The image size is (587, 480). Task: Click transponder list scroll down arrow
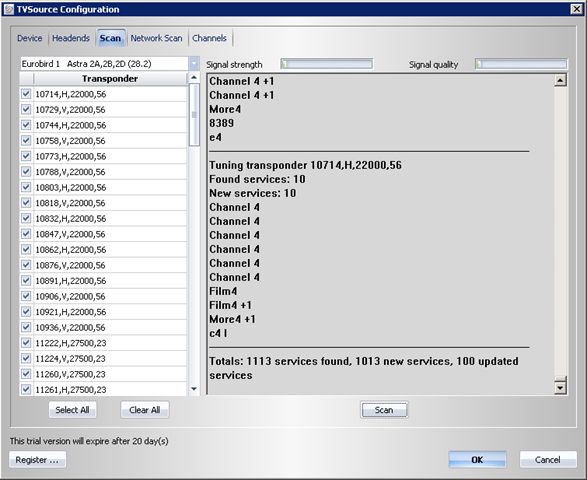[x=194, y=389]
